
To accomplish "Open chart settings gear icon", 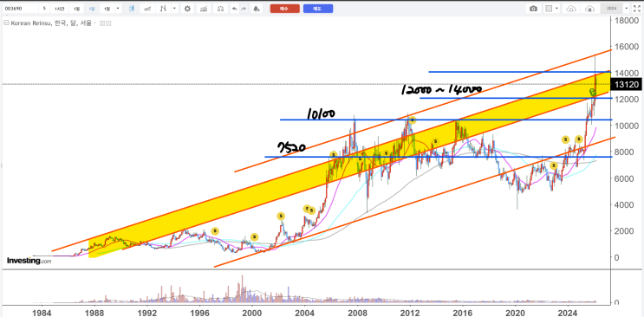I will point(188,9).
